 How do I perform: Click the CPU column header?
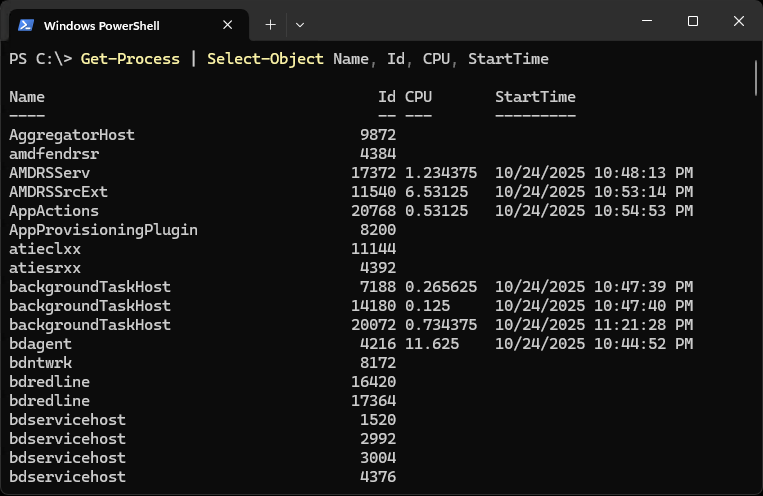coord(418,97)
